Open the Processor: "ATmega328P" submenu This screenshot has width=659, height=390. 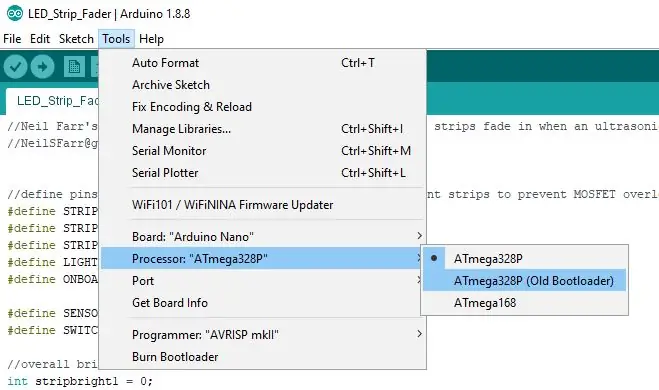263,258
